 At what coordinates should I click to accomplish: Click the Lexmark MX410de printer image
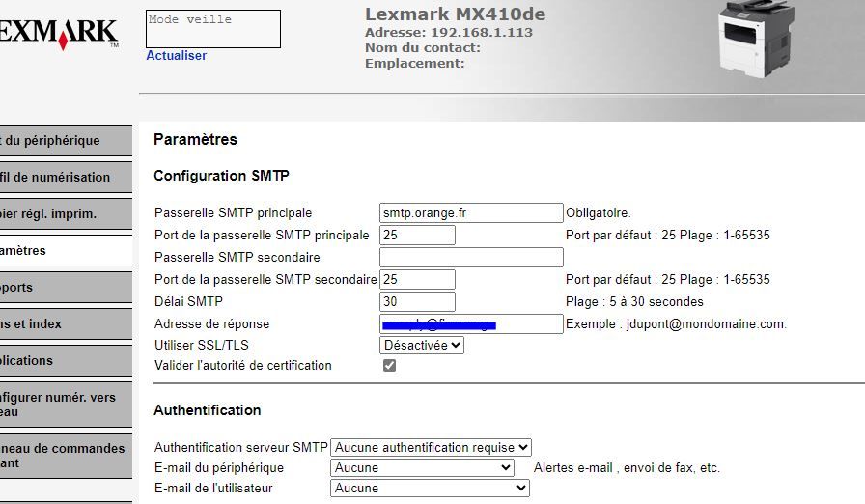tap(756, 39)
